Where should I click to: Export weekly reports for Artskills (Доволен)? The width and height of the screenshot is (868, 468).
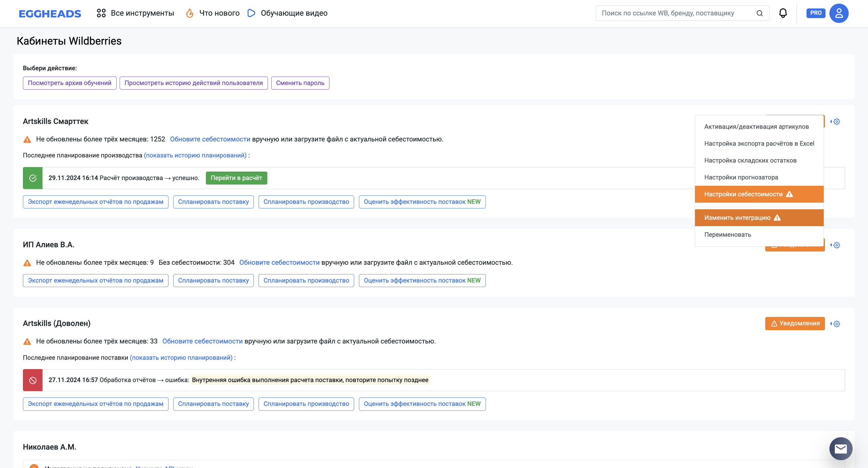[x=96, y=404]
